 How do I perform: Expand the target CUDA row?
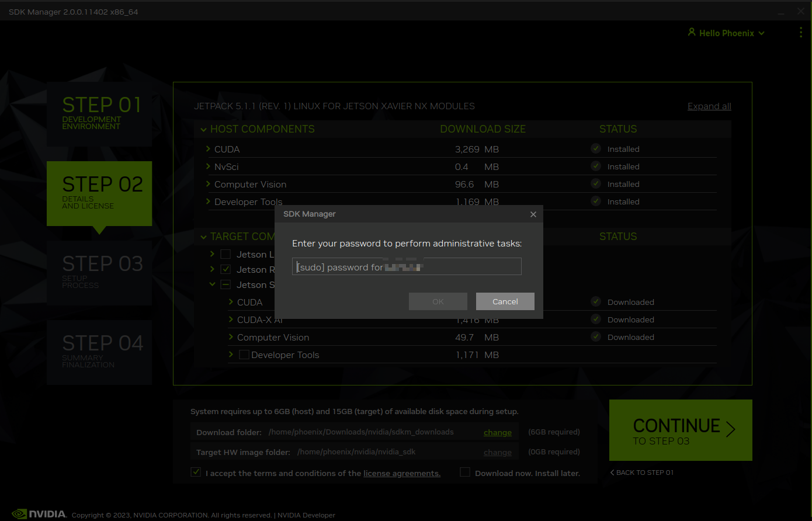tap(231, 302)
